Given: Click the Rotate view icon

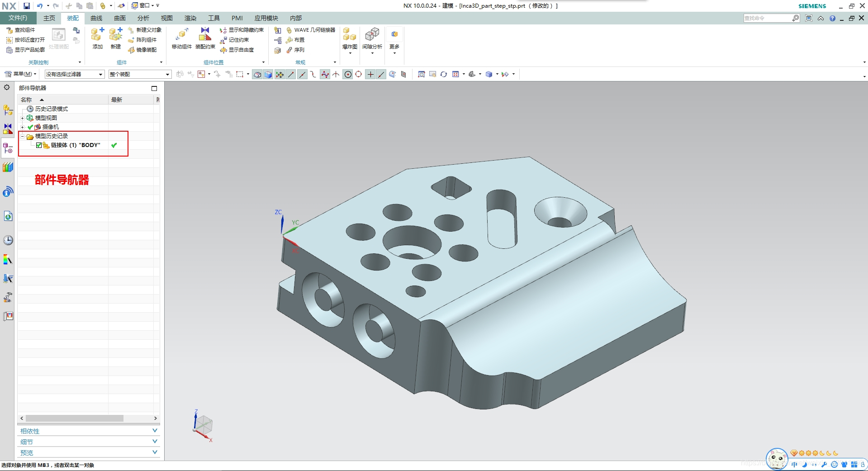Looking at the screenshot, I should 444,74.
